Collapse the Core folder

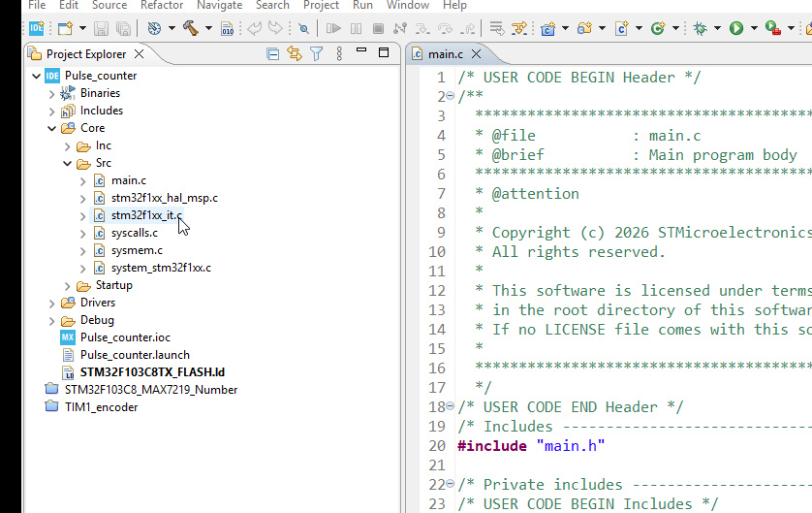[x=51, y=129]
